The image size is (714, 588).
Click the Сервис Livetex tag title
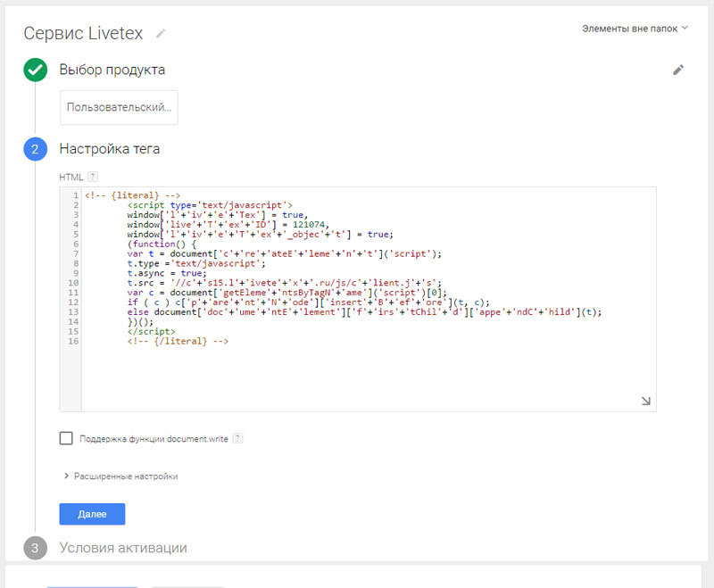pos(83,33)
